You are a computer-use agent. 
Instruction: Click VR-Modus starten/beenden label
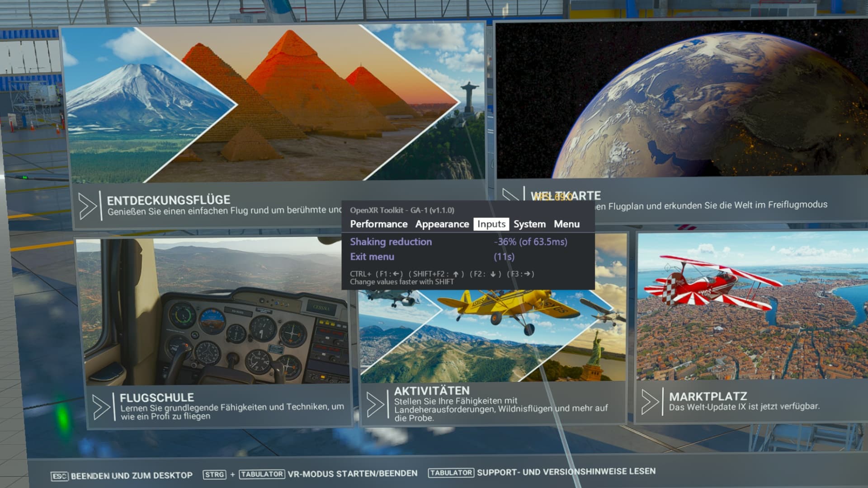pos(352,474)
